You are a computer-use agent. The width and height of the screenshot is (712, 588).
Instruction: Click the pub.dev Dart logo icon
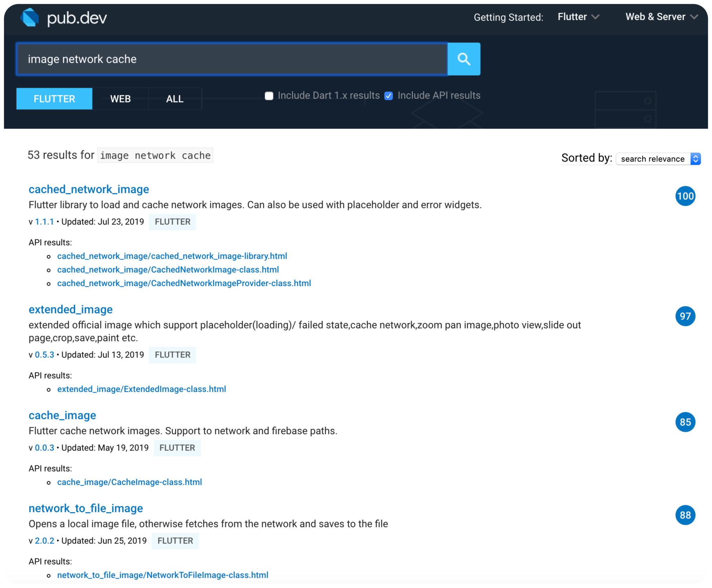click(30, 18)
